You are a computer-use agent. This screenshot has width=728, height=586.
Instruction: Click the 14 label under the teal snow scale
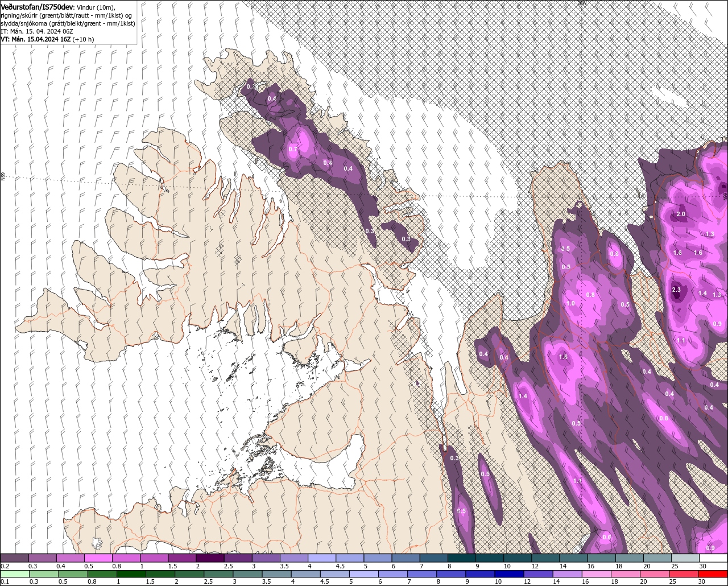click(x=563, y=566)
